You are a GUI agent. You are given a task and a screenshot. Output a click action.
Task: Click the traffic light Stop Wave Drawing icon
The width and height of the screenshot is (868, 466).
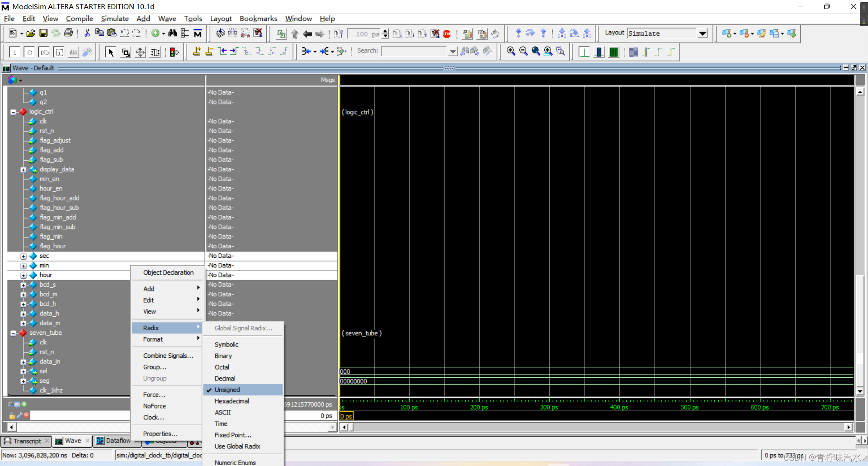click(x=174, y=52)
